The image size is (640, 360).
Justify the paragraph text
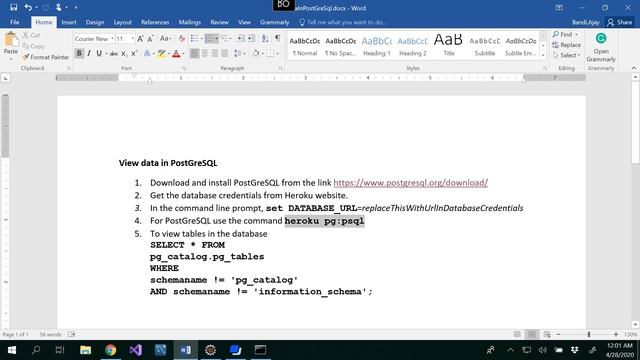[x=224, y=53]
